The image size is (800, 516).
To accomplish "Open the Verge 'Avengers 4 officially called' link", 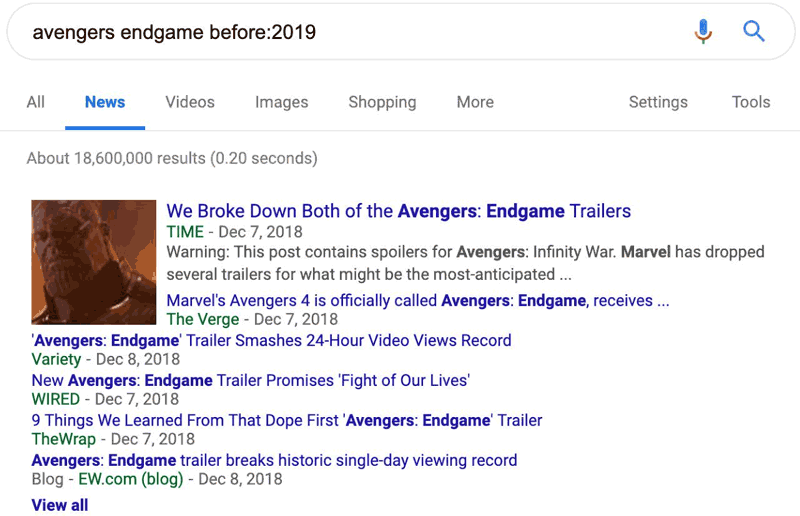I will pos(417,300).
